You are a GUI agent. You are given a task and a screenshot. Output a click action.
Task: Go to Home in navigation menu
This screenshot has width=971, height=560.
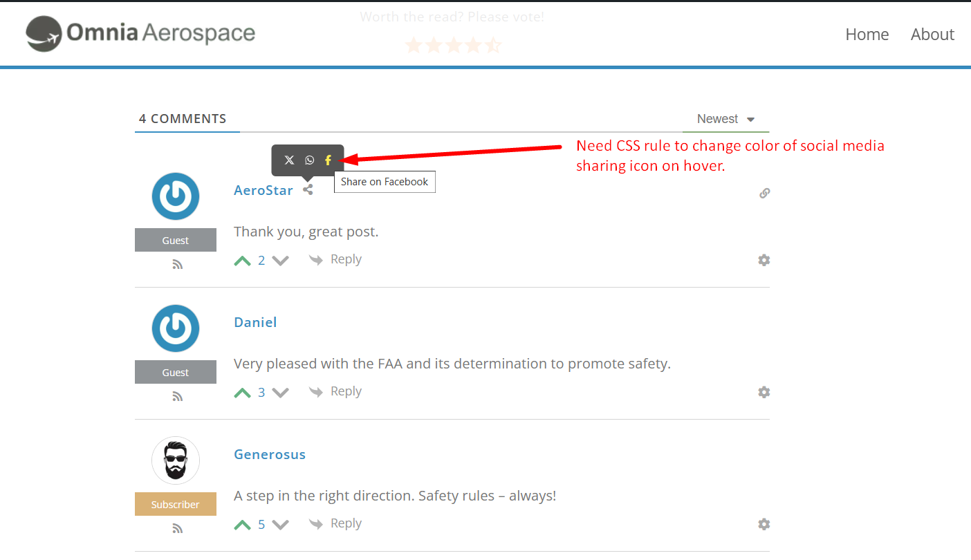click(x=867, y=35)
